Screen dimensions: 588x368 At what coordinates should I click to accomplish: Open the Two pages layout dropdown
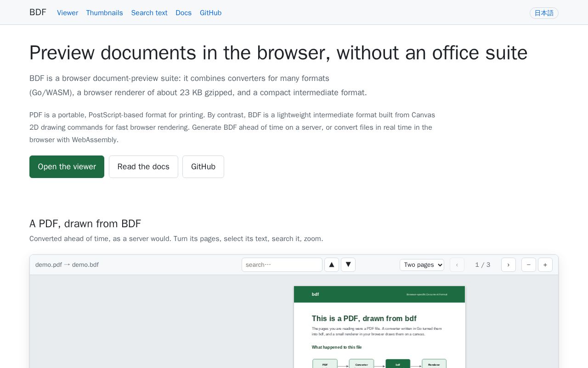pos(422,264)
